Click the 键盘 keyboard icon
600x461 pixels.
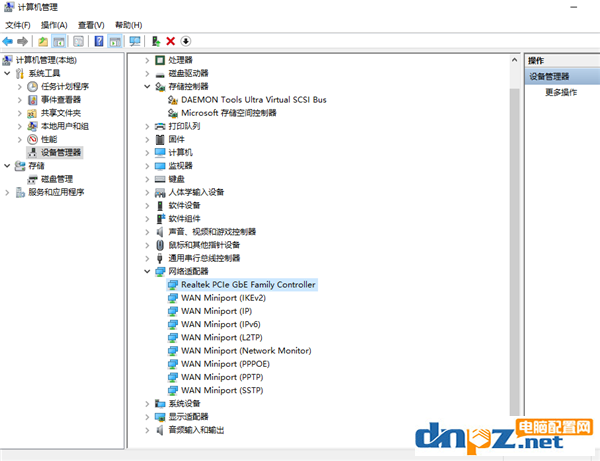point(160,179)
